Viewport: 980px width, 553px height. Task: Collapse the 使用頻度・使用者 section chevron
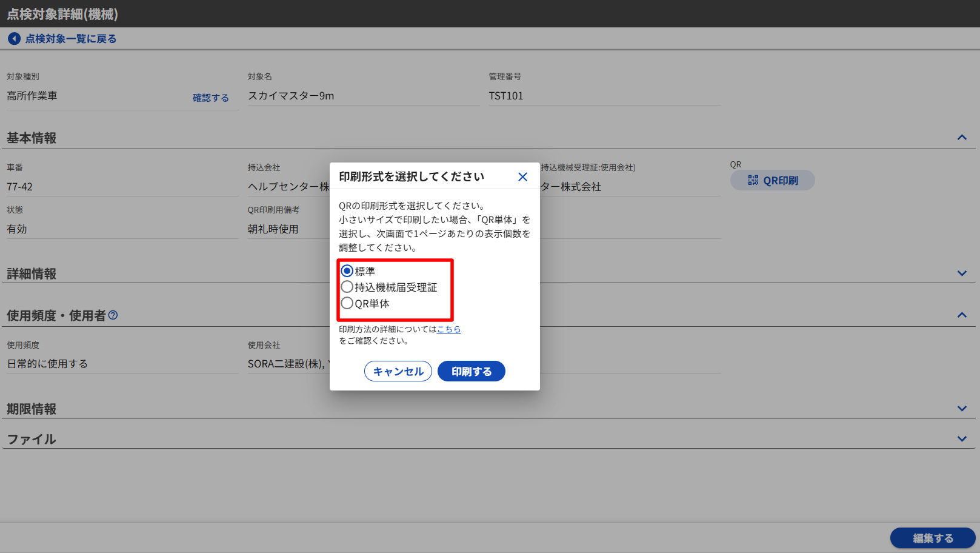click(962, 315)
